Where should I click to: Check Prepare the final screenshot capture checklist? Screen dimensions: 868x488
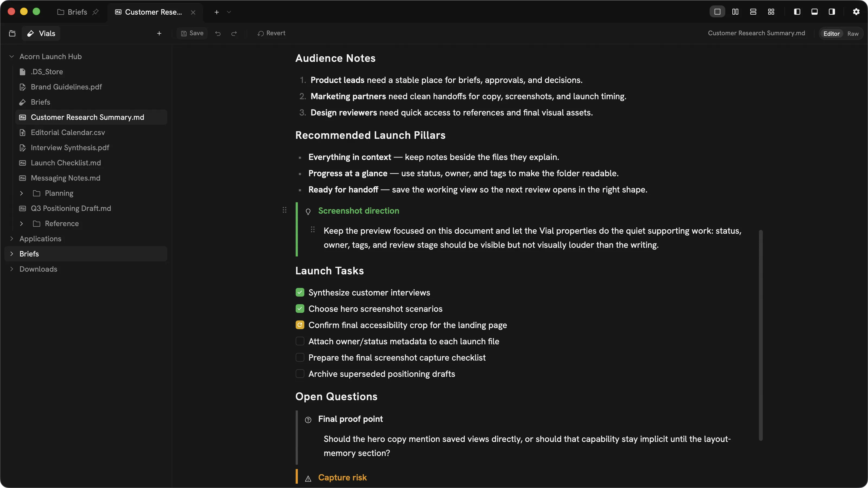click(x=300, y=357)
